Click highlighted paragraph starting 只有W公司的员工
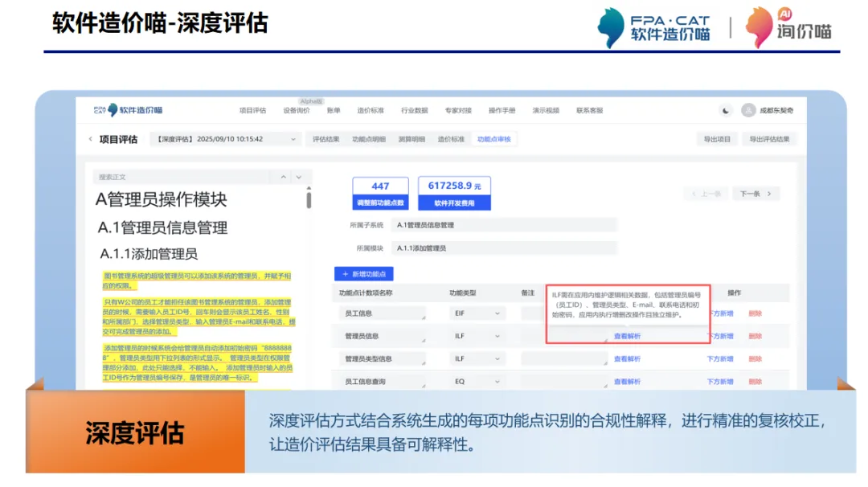 199,317
